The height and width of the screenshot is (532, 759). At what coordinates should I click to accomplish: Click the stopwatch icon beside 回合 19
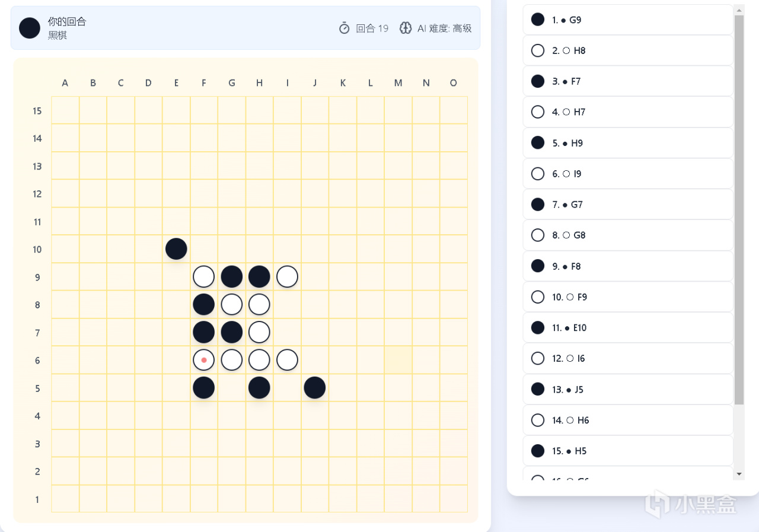(x=345, y=28)
